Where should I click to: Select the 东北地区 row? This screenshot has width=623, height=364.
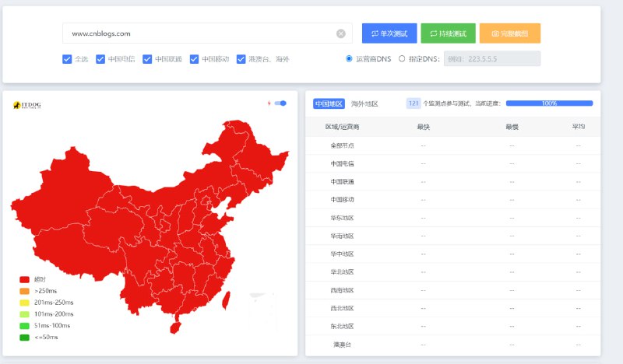tap(453, 327)
